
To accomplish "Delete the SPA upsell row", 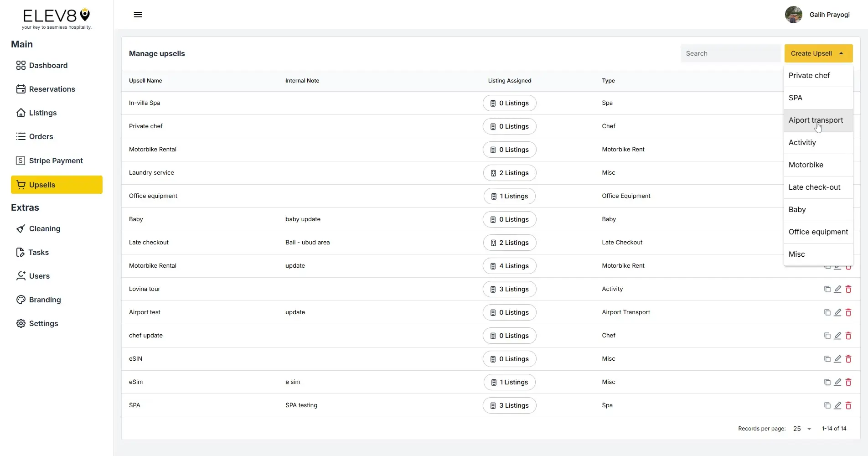I will 848,405.
